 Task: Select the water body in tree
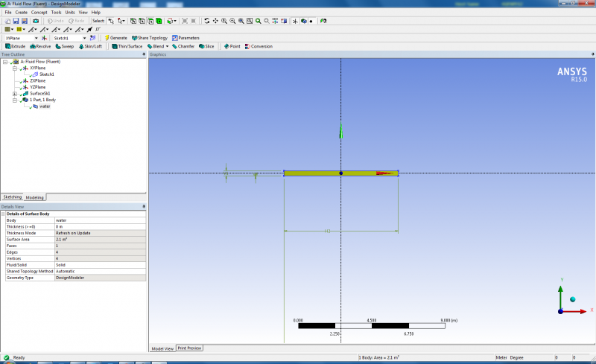click(45, 106)
